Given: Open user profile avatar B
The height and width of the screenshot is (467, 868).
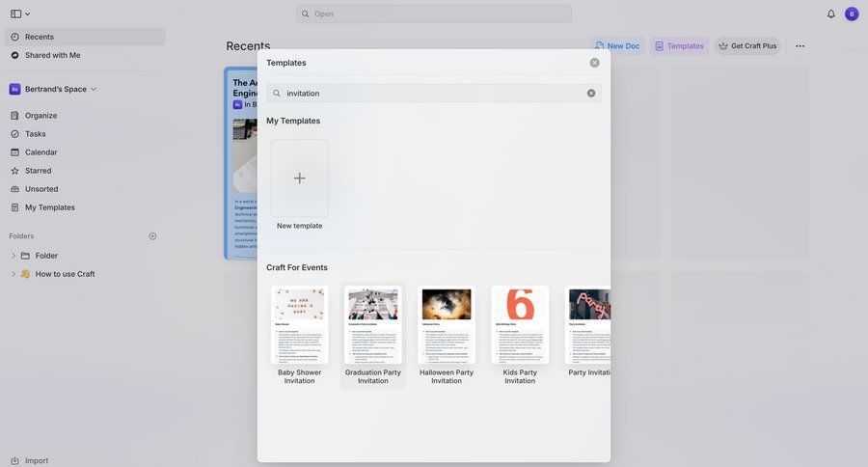Looking at the screenshot, I should 852,14.
